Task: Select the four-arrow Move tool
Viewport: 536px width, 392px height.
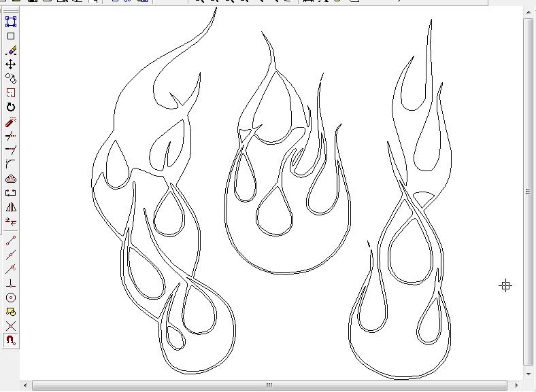Action: [x=11, y=65]
